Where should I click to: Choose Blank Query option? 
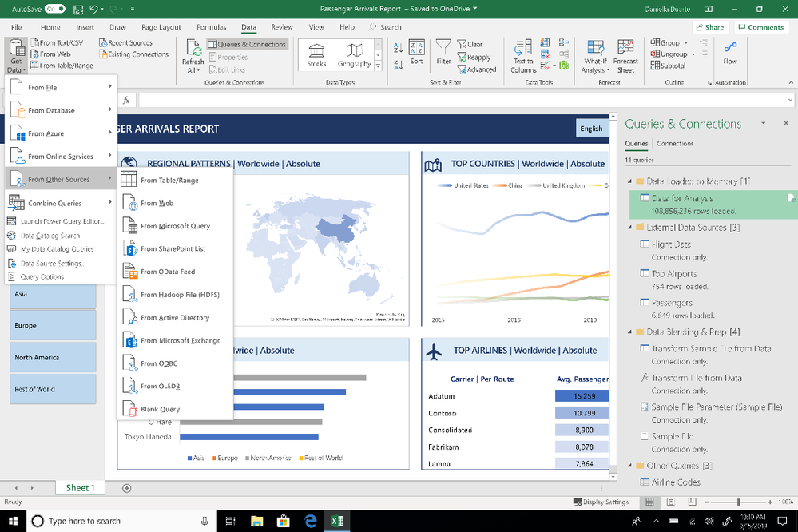click(175, 409)
